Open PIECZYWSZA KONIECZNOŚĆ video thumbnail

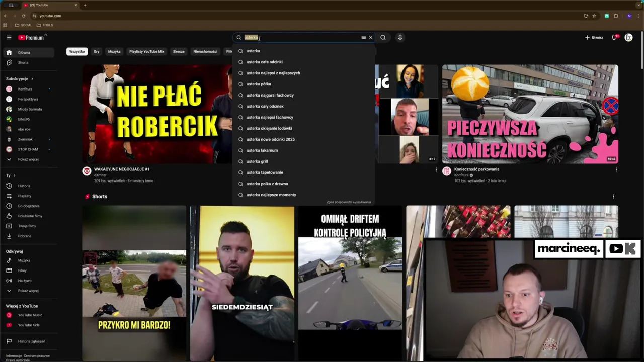[x=530, y=114]
